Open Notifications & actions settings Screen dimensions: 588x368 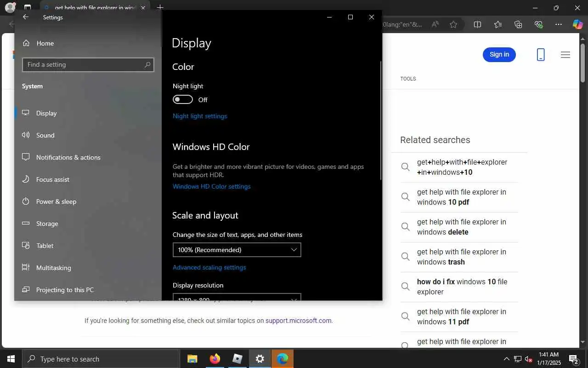[88, 157]
